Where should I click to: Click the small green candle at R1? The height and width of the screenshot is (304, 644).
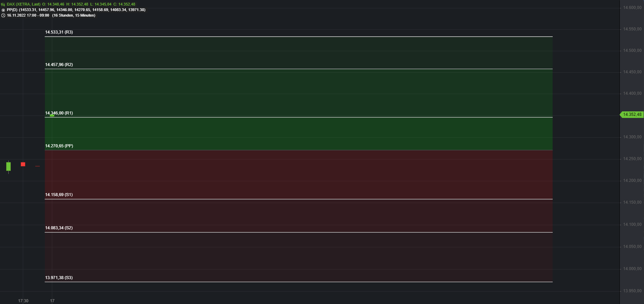coord(52,116)
